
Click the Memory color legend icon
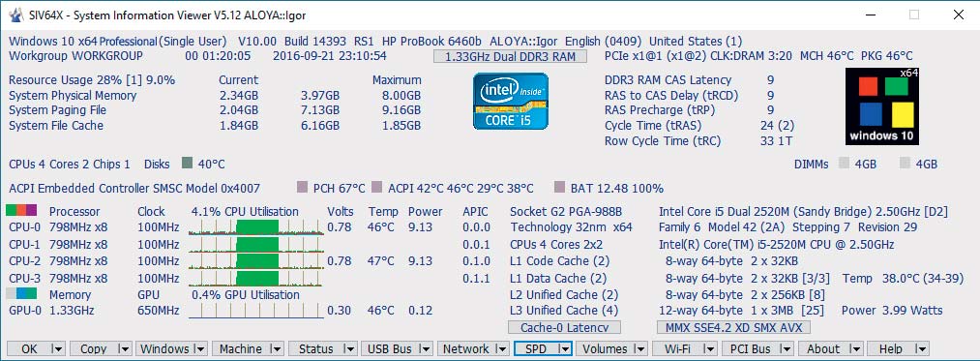pyautogui.click(x=22, y=293)
